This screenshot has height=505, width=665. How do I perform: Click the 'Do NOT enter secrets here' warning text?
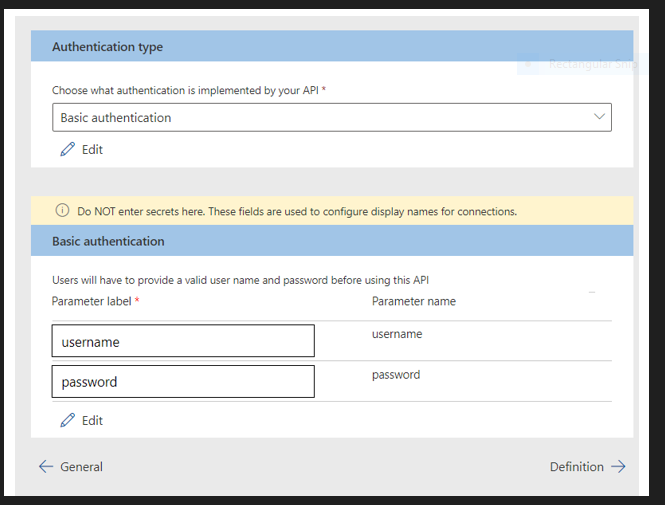297,211
